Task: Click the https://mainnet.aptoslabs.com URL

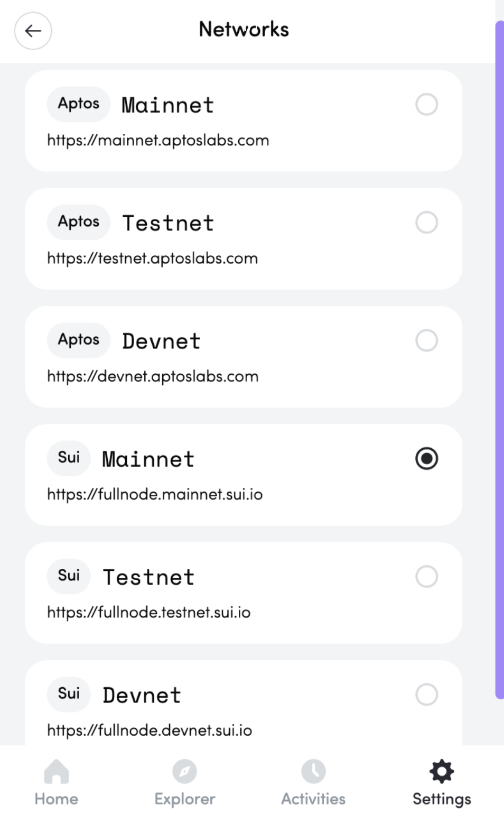Action: click(158, 141)
